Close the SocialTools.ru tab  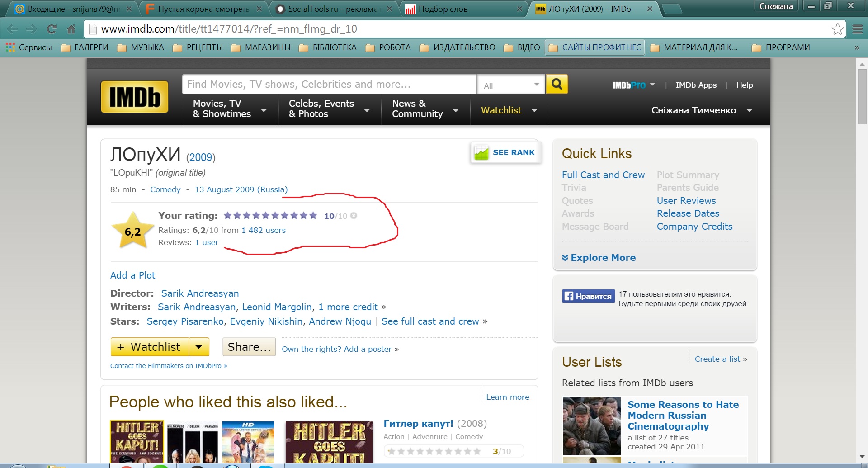[x=390, y=9]
